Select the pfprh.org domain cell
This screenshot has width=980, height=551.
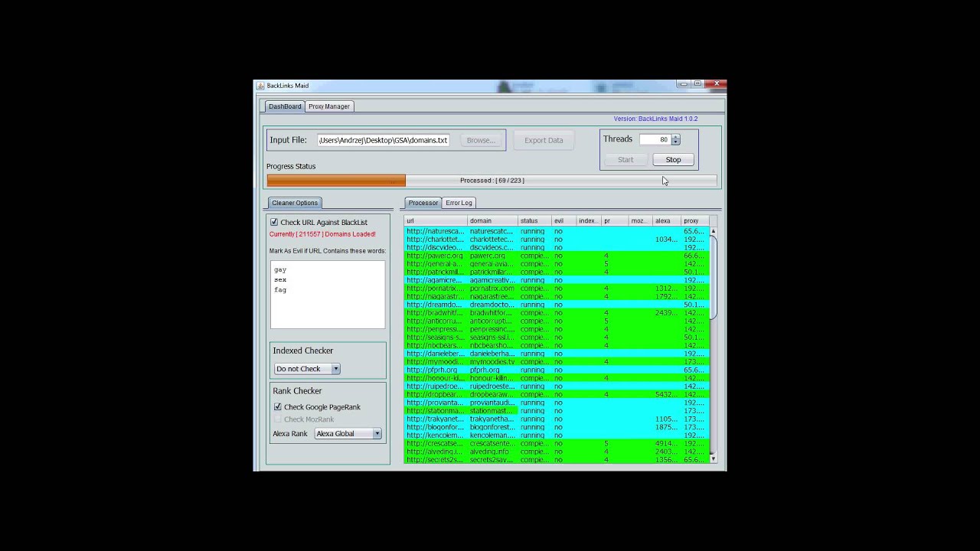tap(492, 370)
